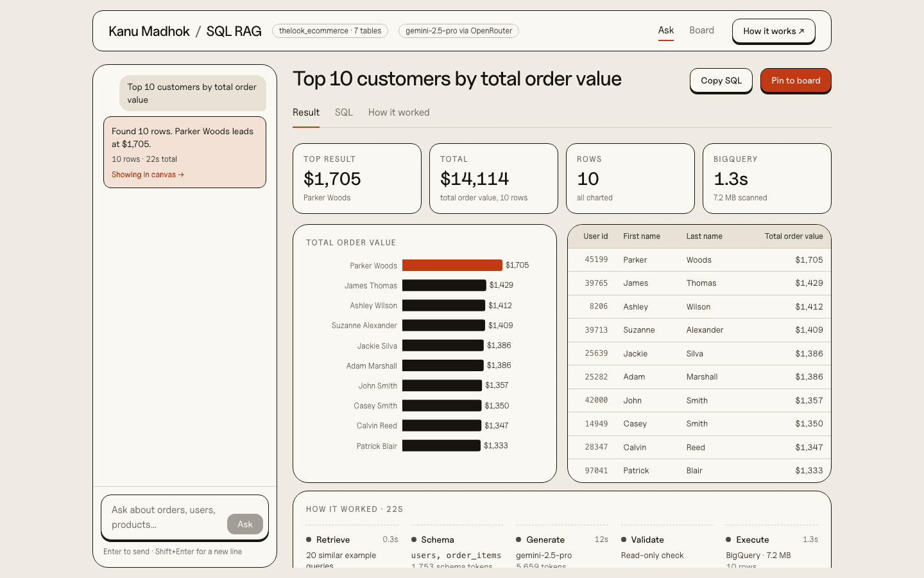Click the How it works button
The height and width of the screenshot is (578, 924).
click(774, 31)
